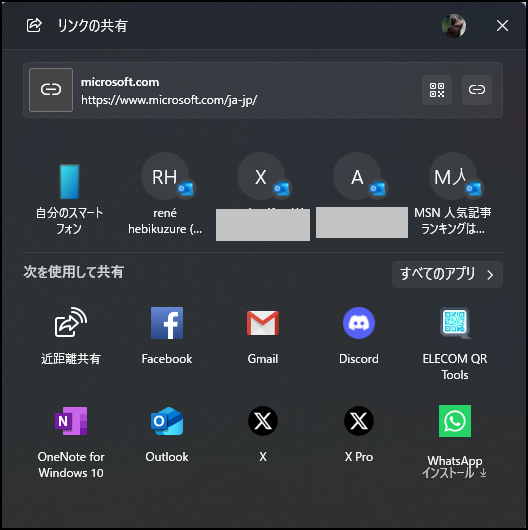This screenshot has width=528, height=530.
Task: Share via X Pro app
Action: click(359, 434)
